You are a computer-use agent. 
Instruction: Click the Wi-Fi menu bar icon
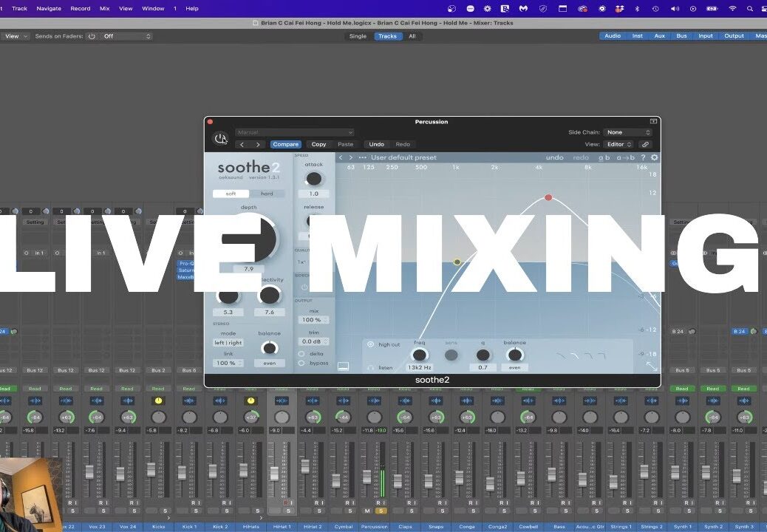point(732,8)
